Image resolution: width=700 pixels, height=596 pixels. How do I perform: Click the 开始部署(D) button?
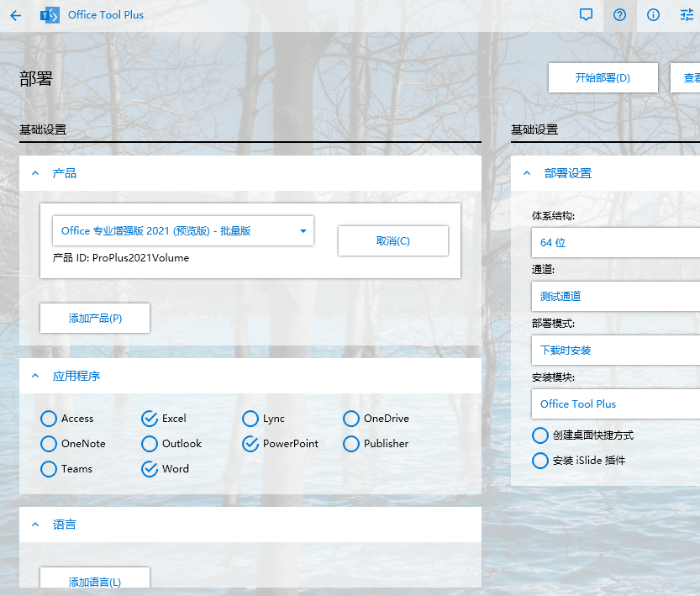coord(603,77)
